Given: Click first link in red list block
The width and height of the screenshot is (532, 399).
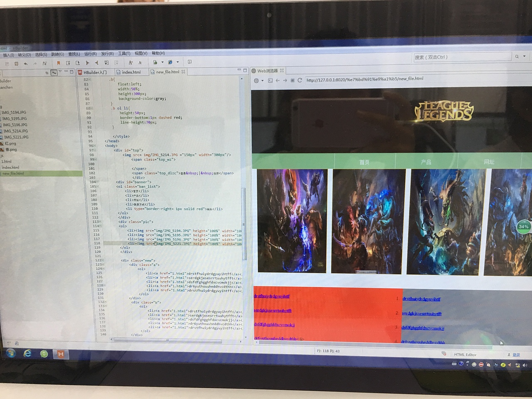Looking at the screenshot, I should (272, 296).
